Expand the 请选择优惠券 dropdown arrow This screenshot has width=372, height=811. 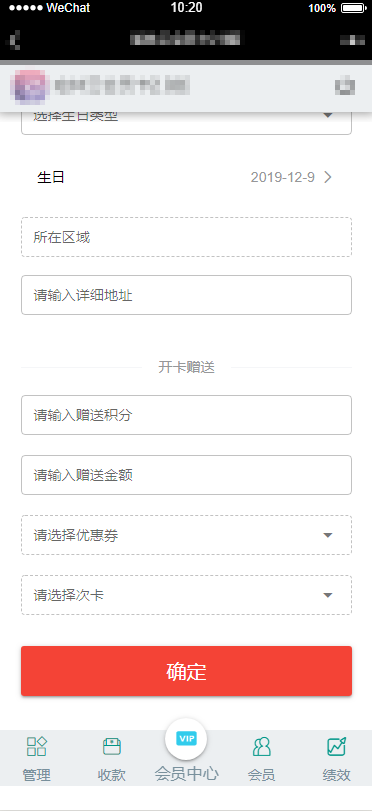pyautogui.click(x=328, y=535)
